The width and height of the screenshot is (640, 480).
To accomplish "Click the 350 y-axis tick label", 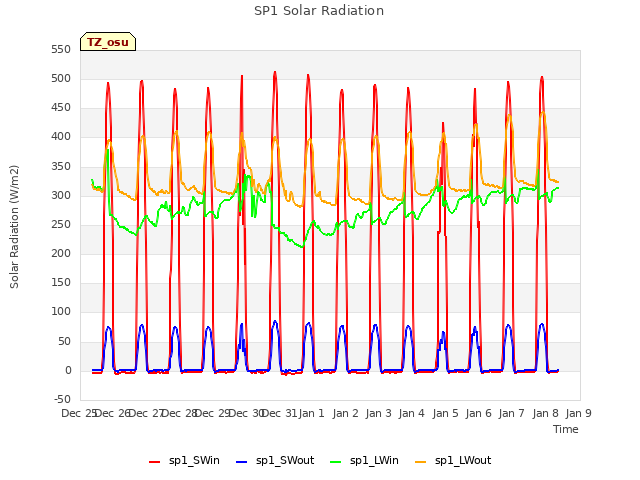I will click(x=61, y=166).
